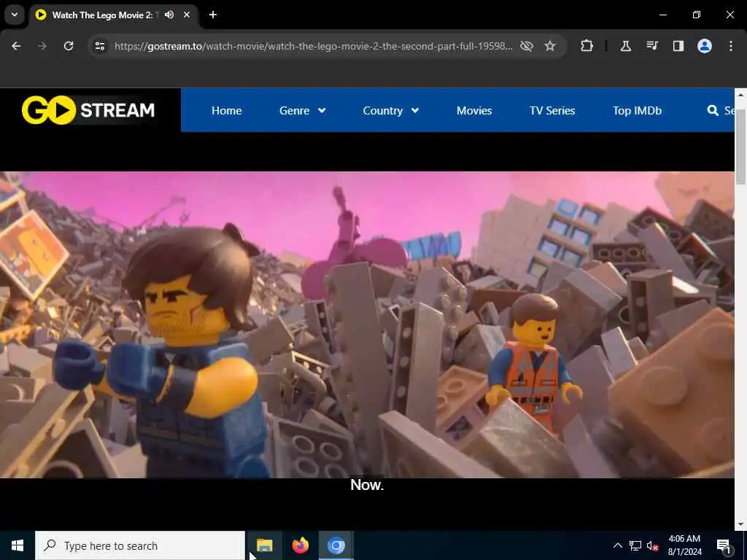This screenshot has height=560, width=747.
Task: Click the scrollbar down arrow
Action: (x=740, y=524)
